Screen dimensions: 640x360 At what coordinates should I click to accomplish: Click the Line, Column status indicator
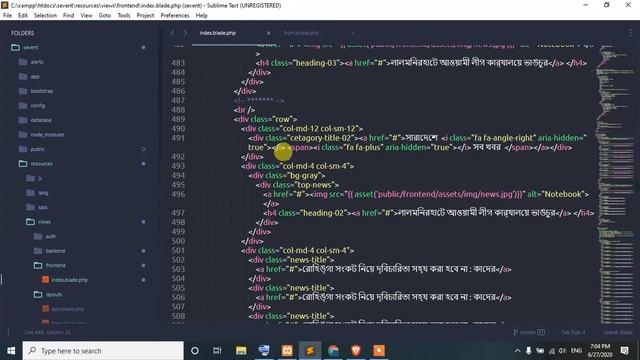(x=47, y=332)
